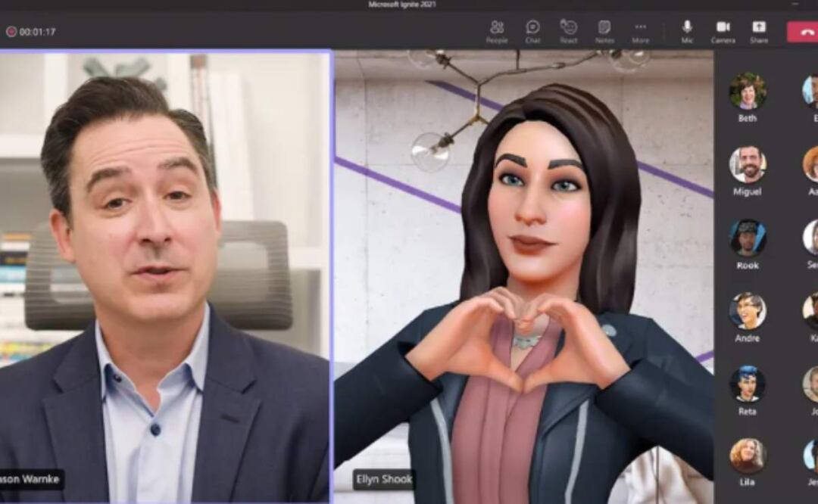
Task: Click the Jason Warnke name label
Action: (x=32, y=479)
